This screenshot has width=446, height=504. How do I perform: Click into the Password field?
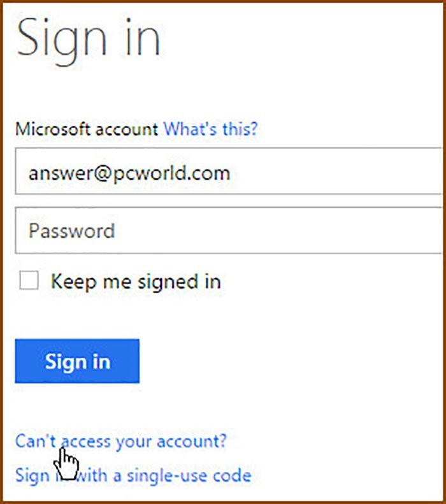[x=229, y=230]
